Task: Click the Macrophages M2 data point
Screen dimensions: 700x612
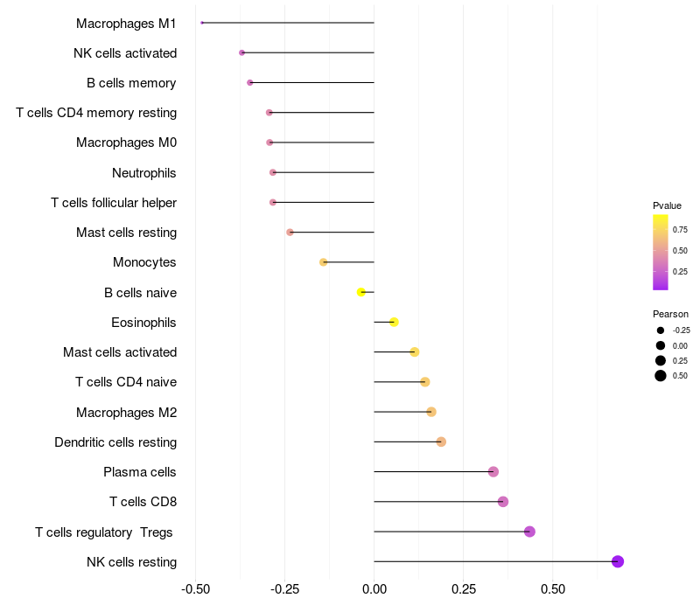Action: [431, 412]
